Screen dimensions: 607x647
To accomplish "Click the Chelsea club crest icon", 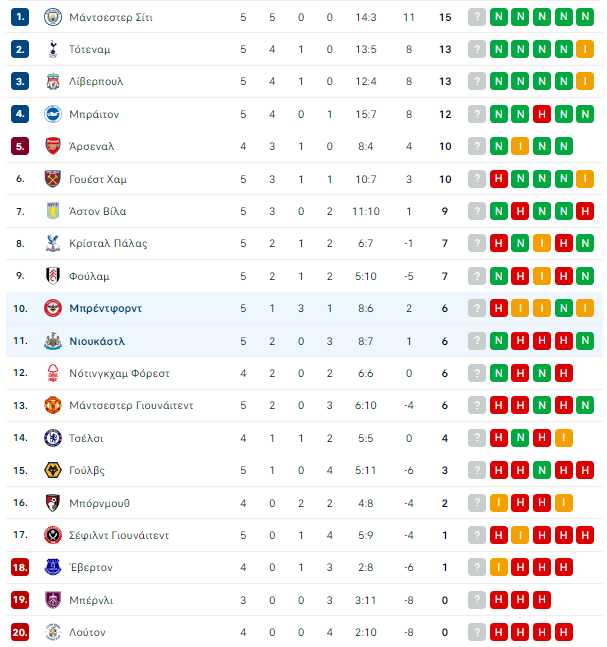I will 53,438.
